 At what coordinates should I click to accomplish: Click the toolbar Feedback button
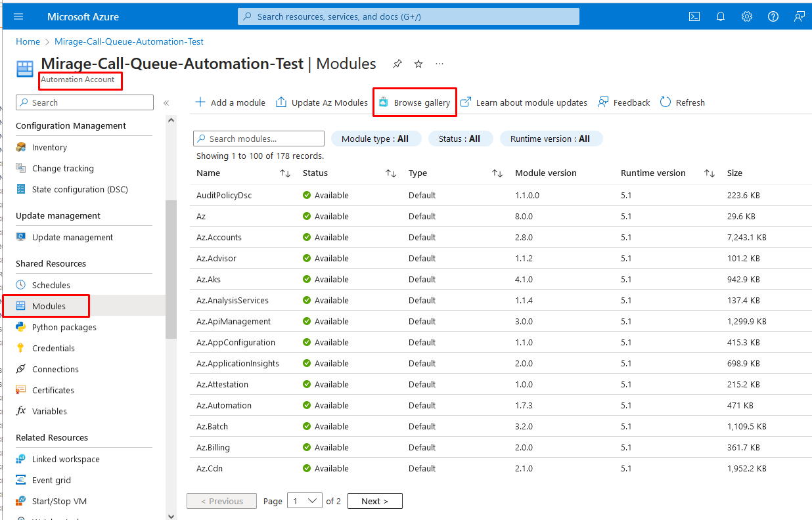623,102
